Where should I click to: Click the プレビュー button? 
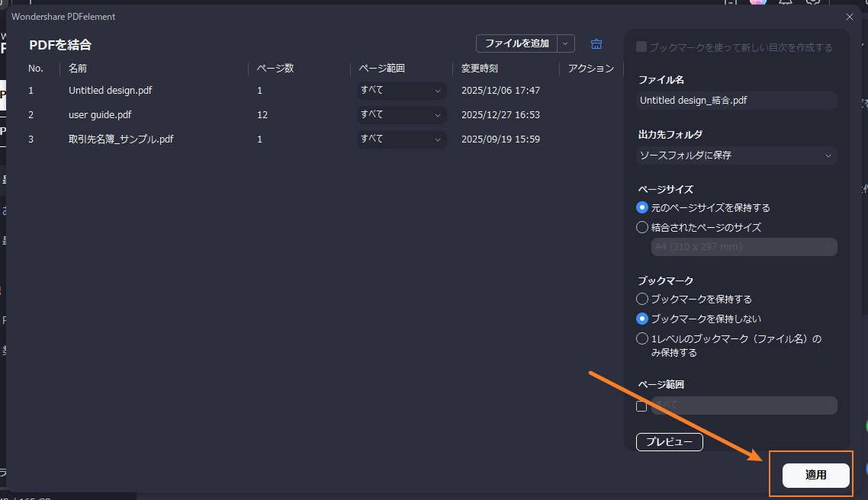click(669, 441)
